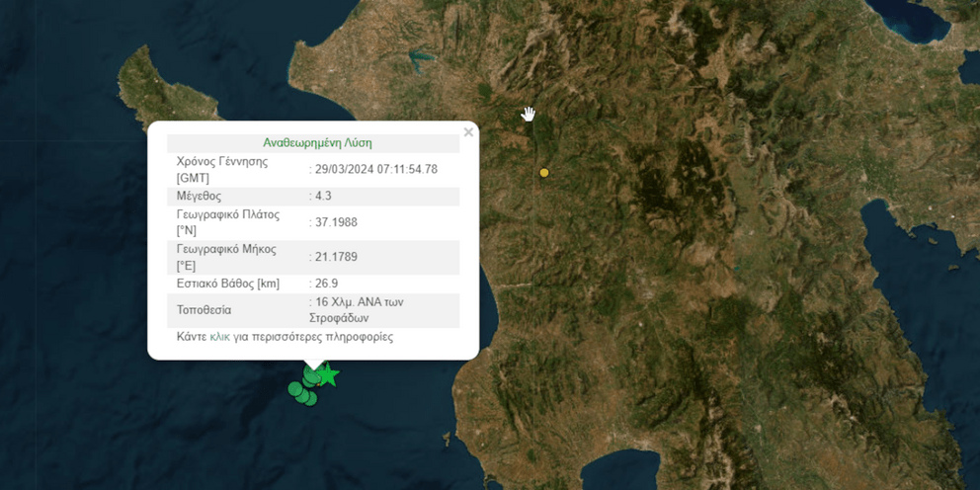Viewport: 980px width, 490px height.
Task: Click the magnitude value 4.3
Action: click(323, 197)
